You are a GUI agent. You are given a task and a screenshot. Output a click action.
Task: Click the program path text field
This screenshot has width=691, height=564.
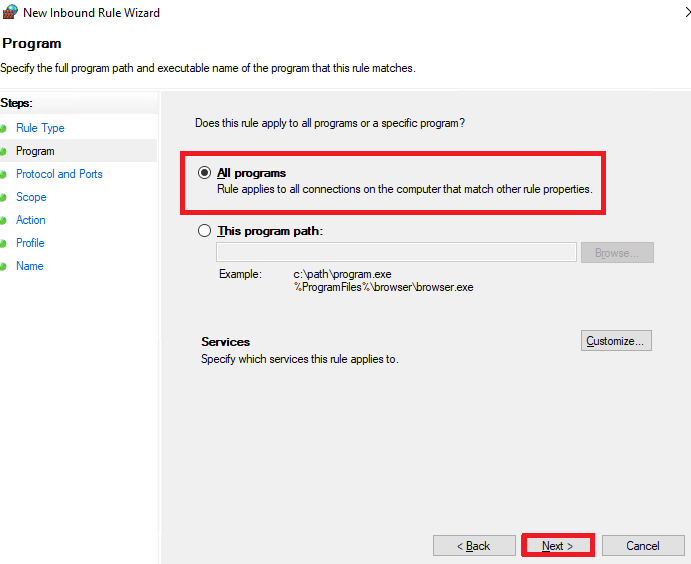(396, 252)
